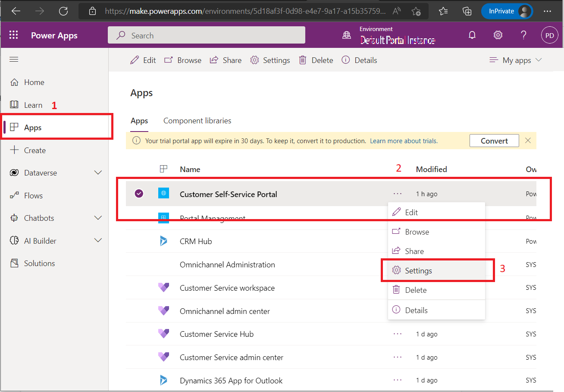Click the browser address bar

point(254,11)
